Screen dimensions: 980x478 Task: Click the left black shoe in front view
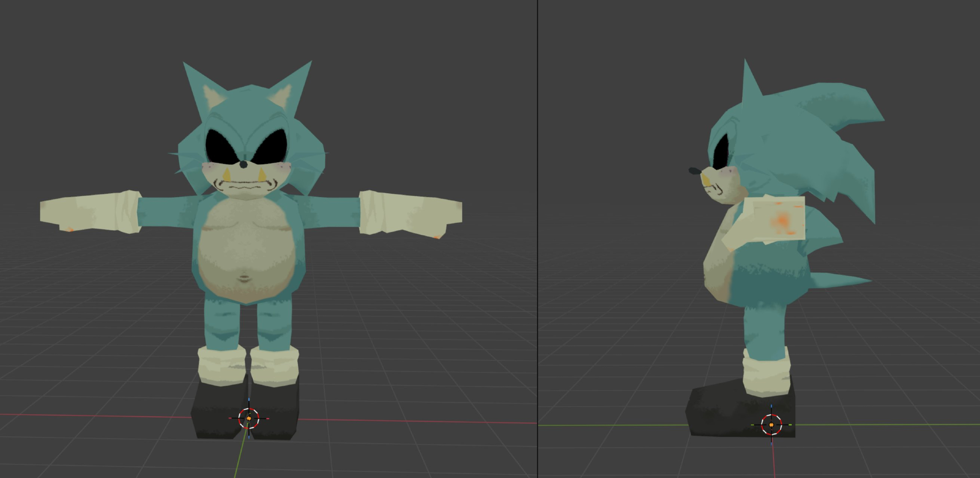pyautogui.click(x=218, y=409)
